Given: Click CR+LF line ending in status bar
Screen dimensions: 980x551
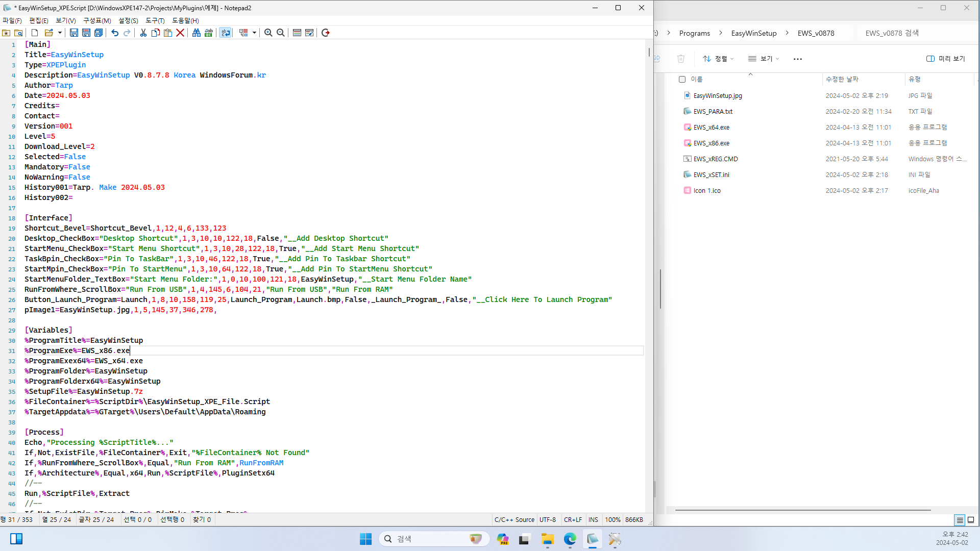Looking at the screenshot, I should (573, 520).
